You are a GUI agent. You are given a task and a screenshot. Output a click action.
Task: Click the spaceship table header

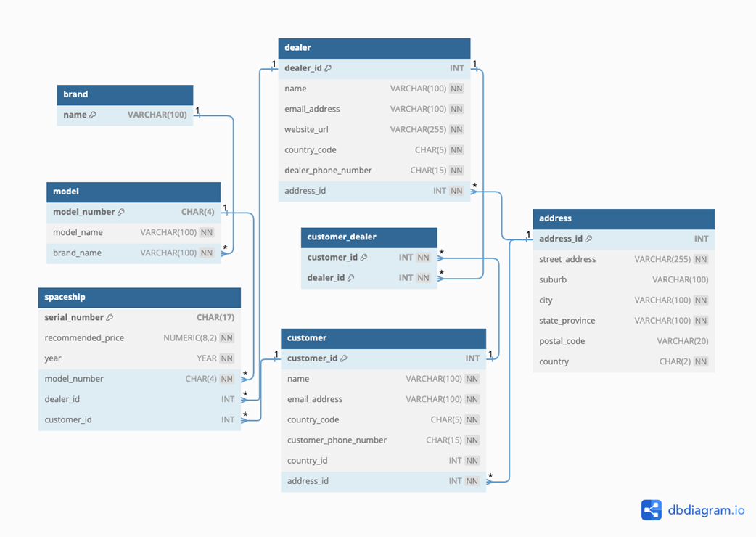click(x=139, y=298)
